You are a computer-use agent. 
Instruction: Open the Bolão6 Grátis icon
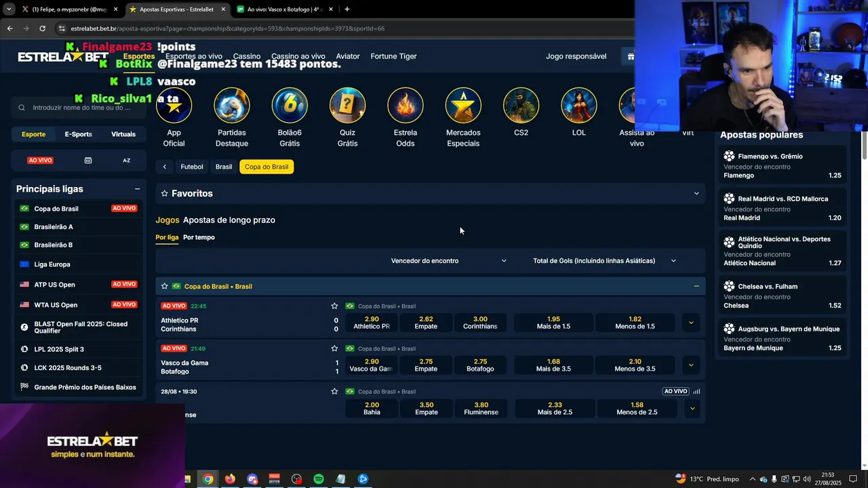pyautogui.click(x=290, y=106)
